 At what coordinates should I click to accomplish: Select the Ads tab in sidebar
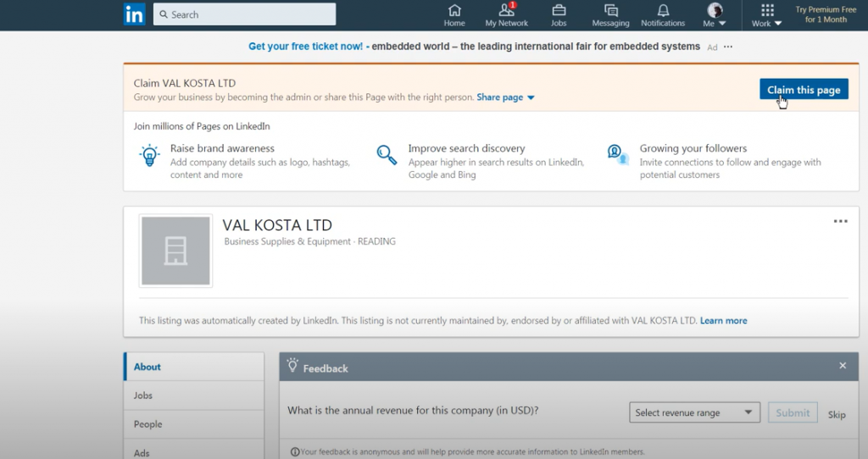[194, 451]
